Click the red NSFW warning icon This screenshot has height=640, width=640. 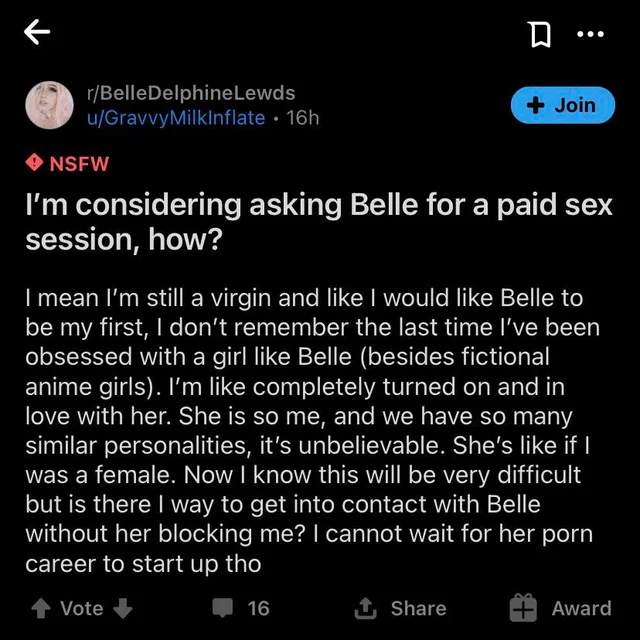point(34,163)
